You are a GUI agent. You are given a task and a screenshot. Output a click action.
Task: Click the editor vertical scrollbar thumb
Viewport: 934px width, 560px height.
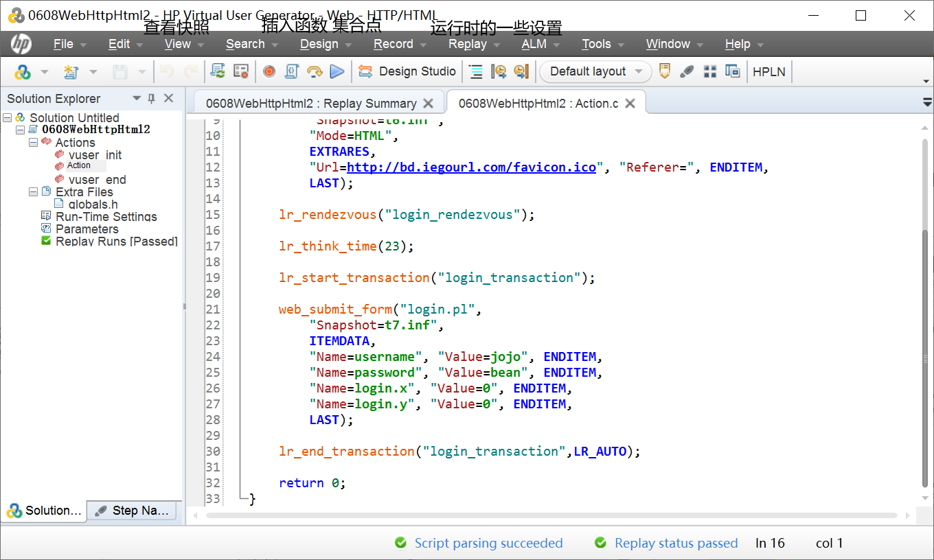925,360
